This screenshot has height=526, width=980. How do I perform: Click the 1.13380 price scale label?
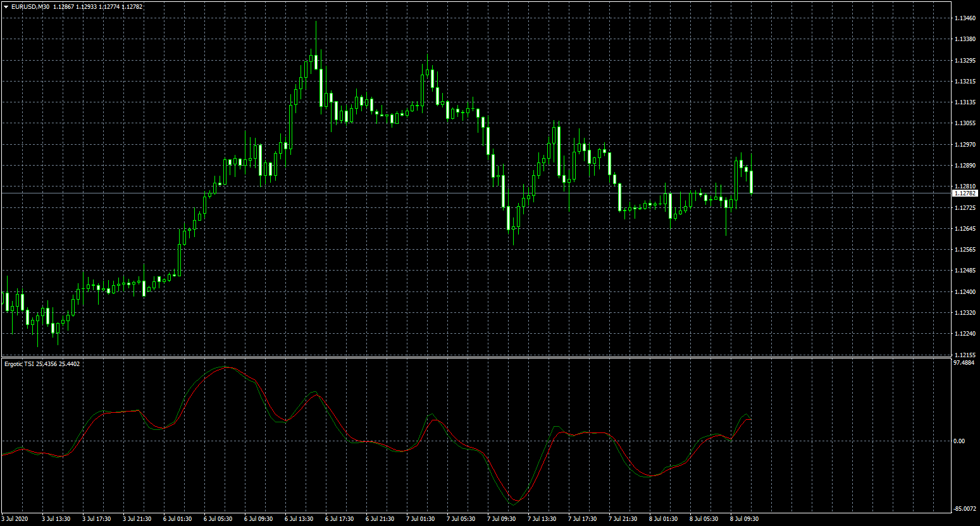(965, 39)
